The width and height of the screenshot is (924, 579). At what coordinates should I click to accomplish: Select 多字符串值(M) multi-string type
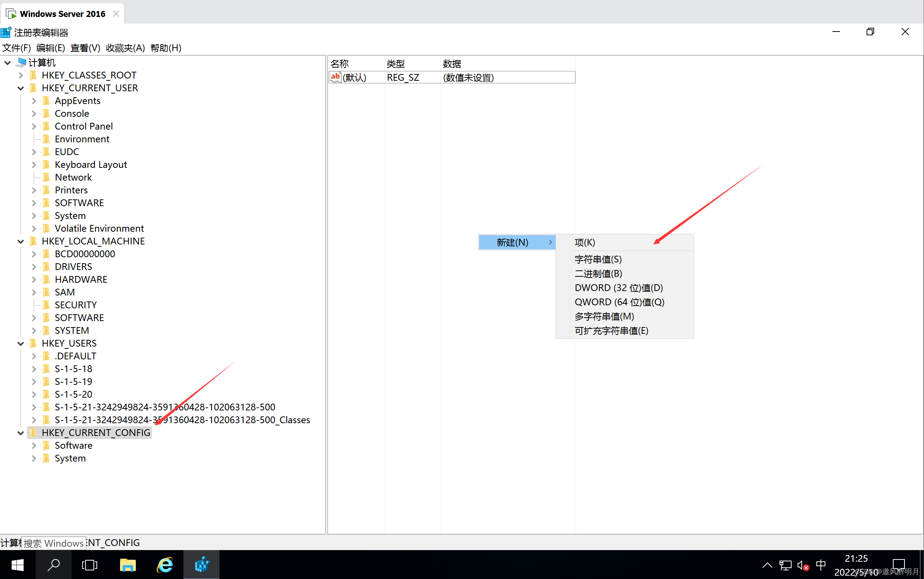[604, 315]
